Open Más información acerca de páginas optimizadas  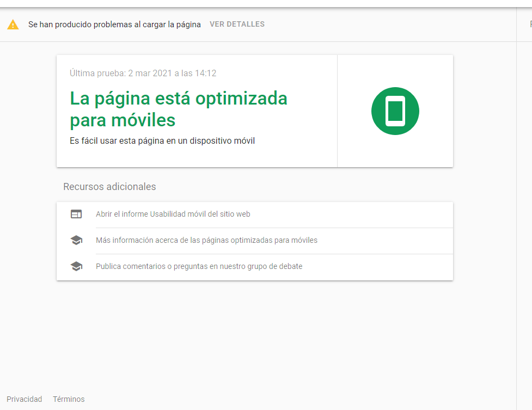(x=206, y=240)
